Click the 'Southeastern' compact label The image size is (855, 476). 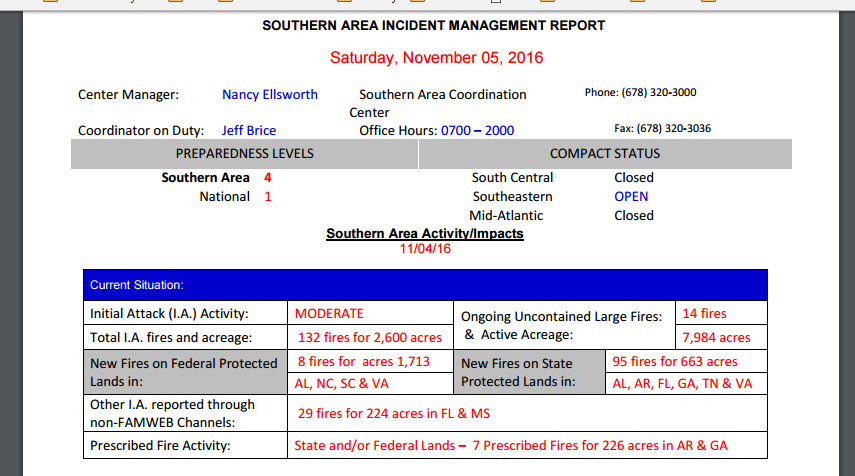(x=512, y=197)
